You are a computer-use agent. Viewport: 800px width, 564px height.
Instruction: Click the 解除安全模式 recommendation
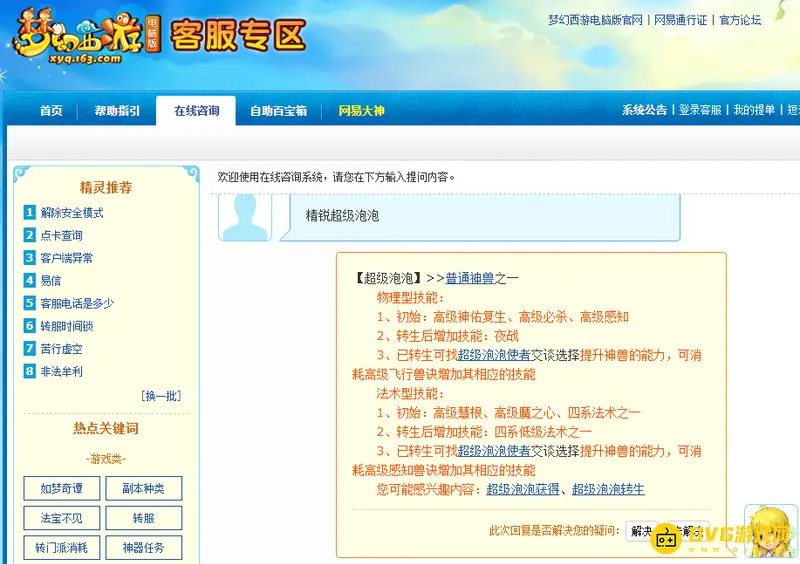click(72, 213)
